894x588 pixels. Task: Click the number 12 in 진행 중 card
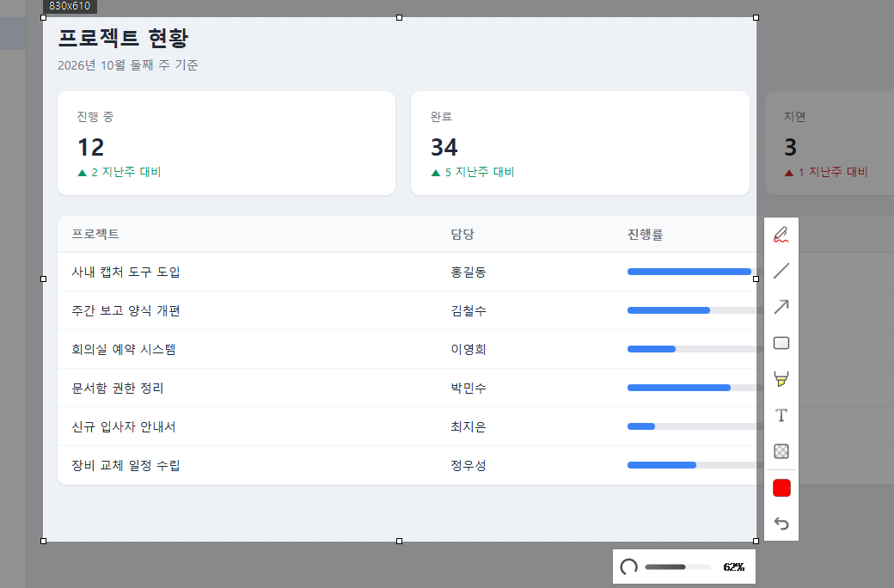click(x=90, y=147)
